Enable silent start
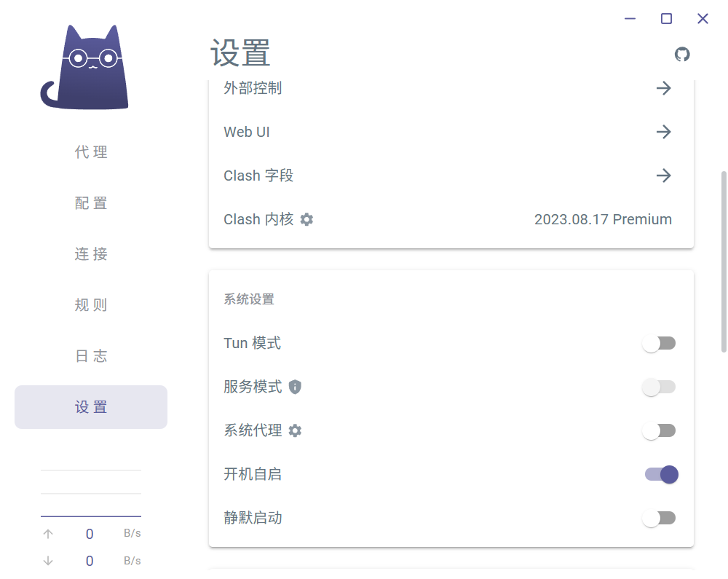This screenshot has height=579, width=728. pos(659,518)
